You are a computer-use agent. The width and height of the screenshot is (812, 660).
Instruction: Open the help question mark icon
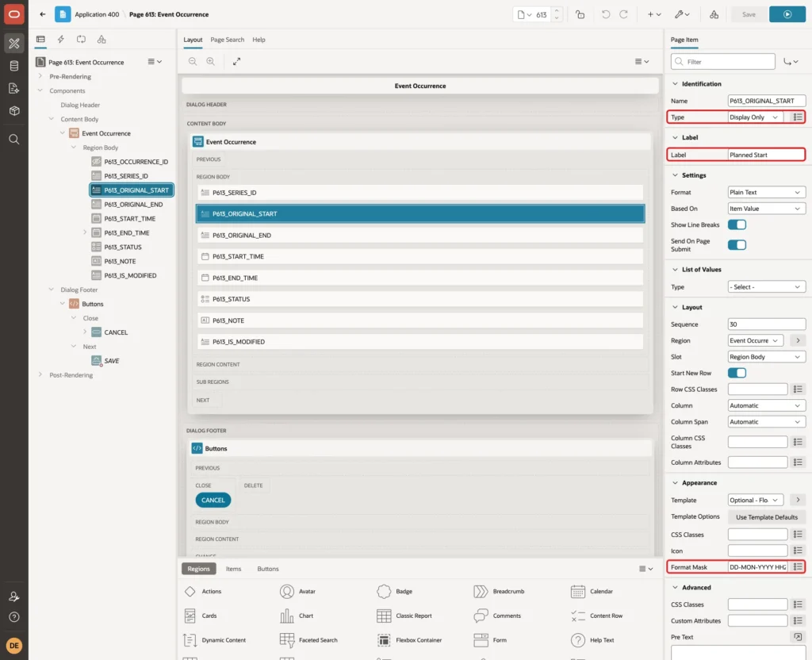pyautogui.click(x=14, y=617)
